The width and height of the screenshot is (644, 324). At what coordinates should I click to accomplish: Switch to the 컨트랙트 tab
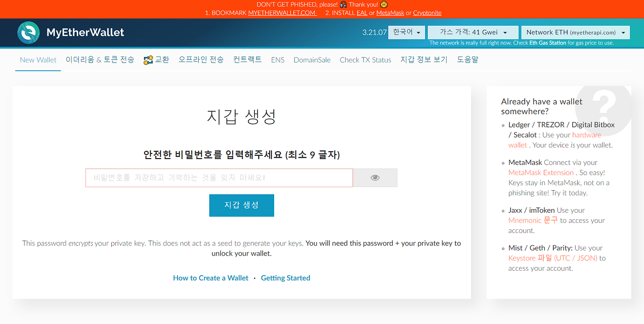pyautogui.click(x=247, y=60)
